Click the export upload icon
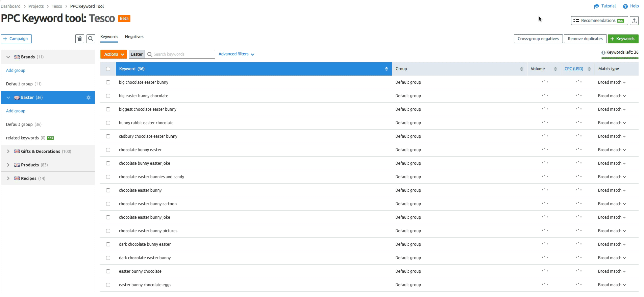644x297 pixels. [x=634, y=21]
